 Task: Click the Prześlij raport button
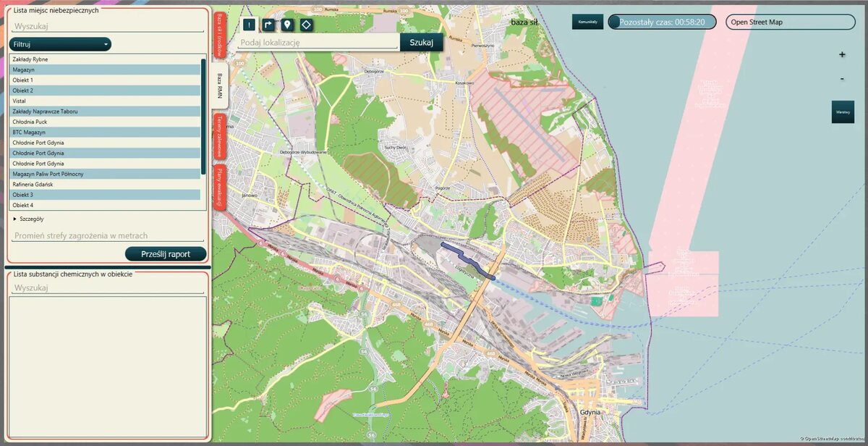[x=166, y=254]
